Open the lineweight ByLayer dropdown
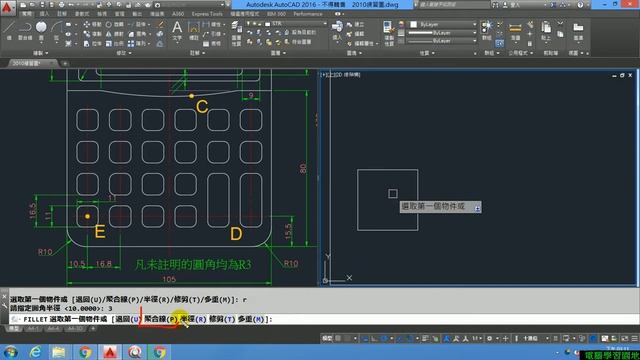 point(442,33)
